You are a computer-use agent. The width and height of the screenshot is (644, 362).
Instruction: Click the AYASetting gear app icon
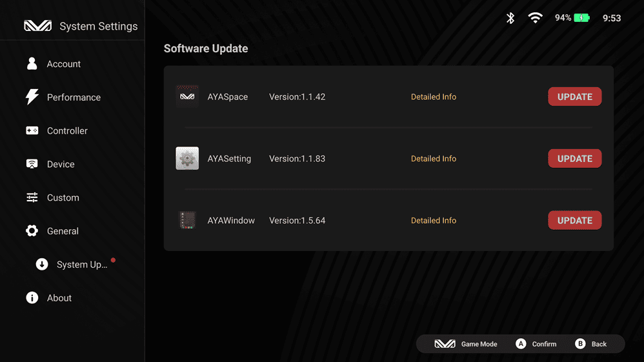tap(187, 158)
